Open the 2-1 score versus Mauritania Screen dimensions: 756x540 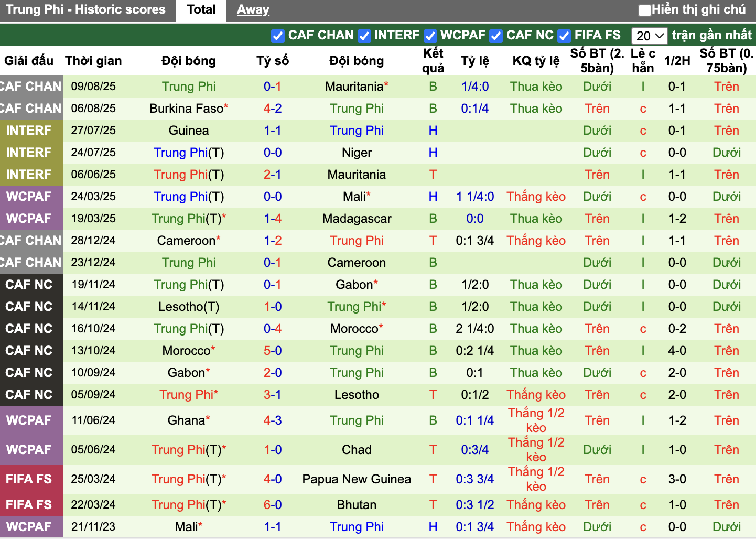pos(273,175)
